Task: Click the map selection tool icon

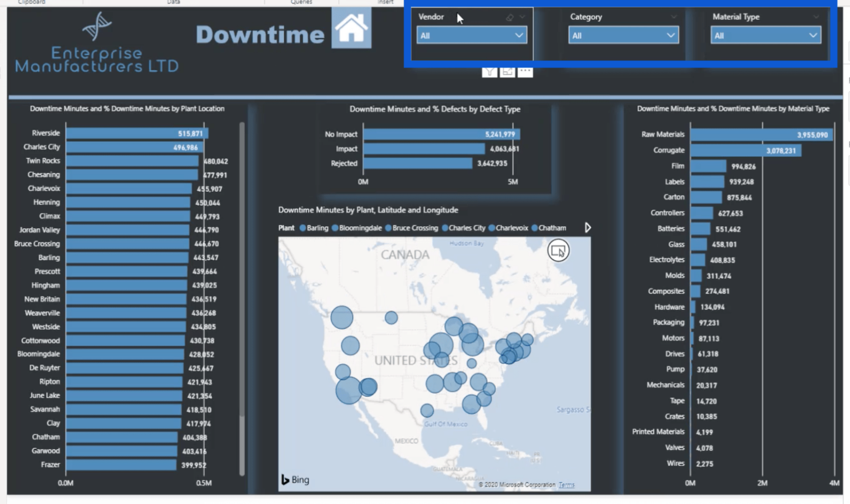Action: (x=559, y=250)
